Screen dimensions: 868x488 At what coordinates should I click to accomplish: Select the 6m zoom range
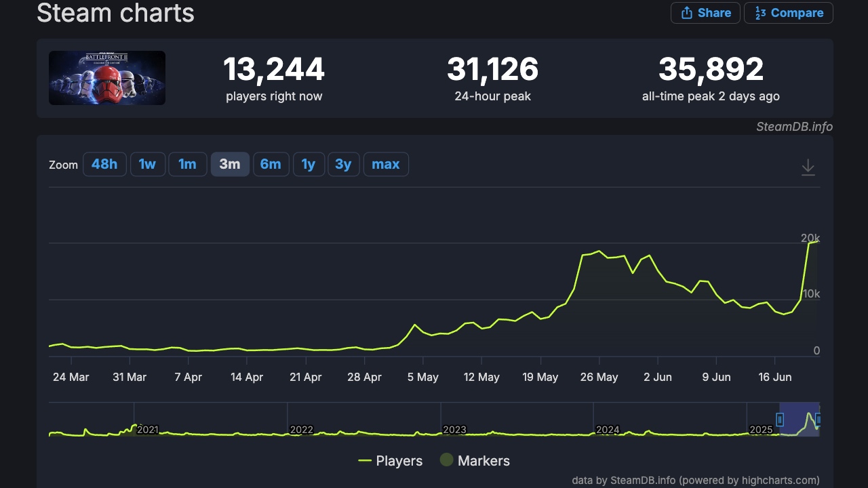pyautogui.click(x=271, y=164)
